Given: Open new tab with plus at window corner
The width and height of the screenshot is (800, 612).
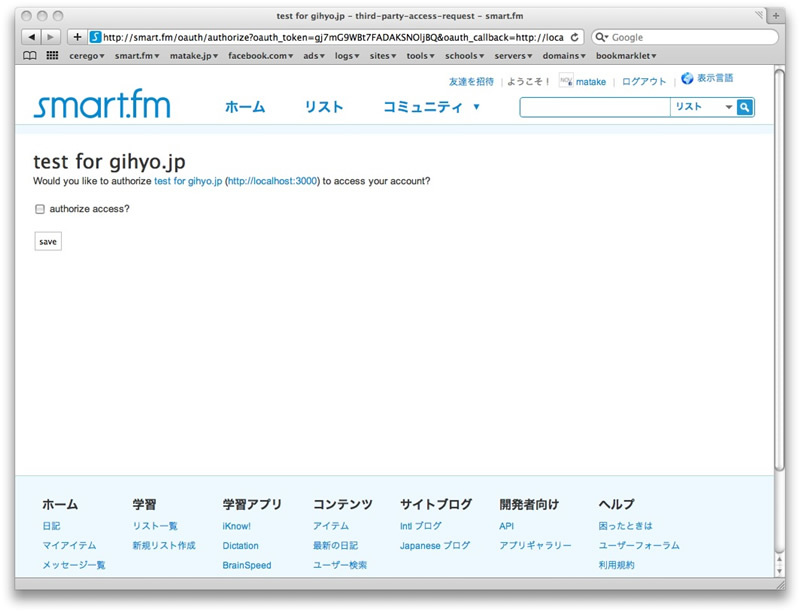Looking at the screenshot, I should [x=776, y=16].
